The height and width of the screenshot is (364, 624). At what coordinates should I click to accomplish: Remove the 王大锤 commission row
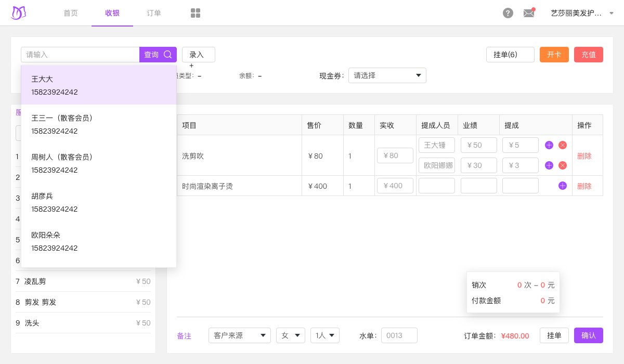click(x=562, y=145)
